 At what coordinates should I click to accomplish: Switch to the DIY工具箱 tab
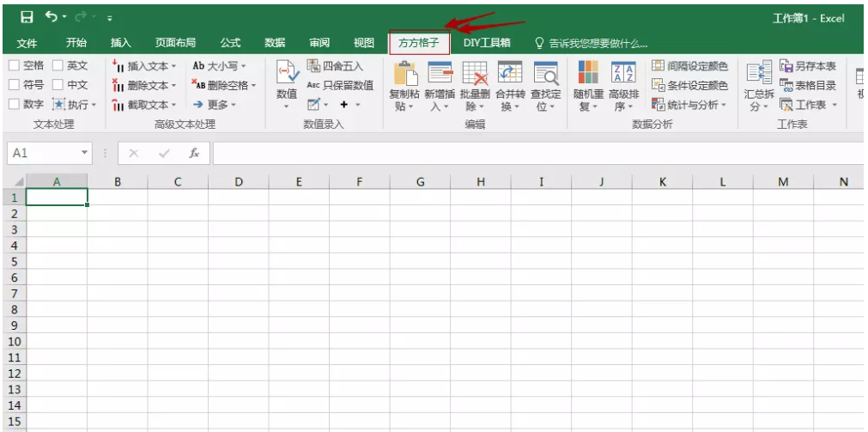click(x=487, y=43)
